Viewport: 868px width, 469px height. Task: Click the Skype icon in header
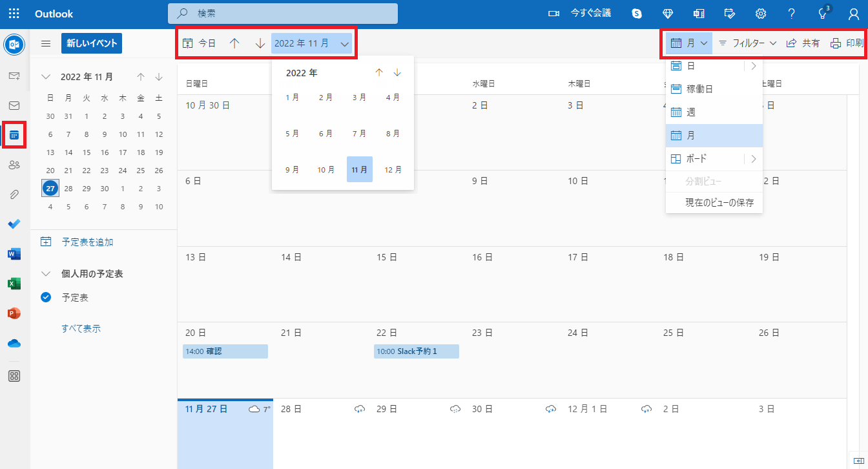[637, 14]
